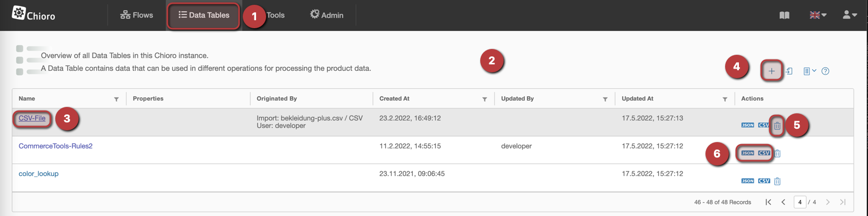Open the CSV-File data table link
868x216 pixels.
coord(32,118)
